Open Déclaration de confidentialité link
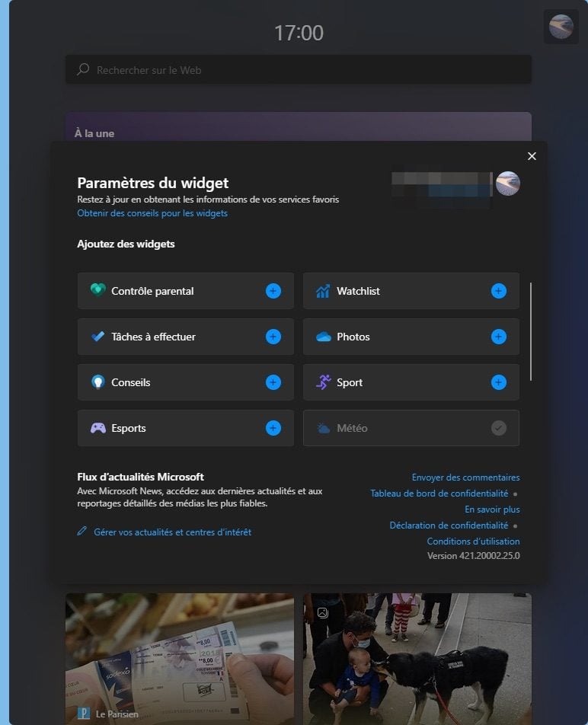The height and width of the screenshot is (725, 588). point(449,525)
